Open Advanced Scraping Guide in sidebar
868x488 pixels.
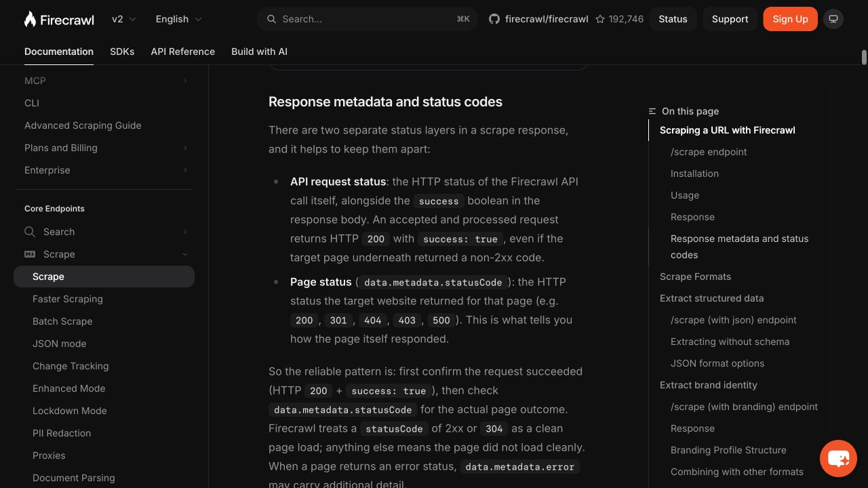coord(83,125)
